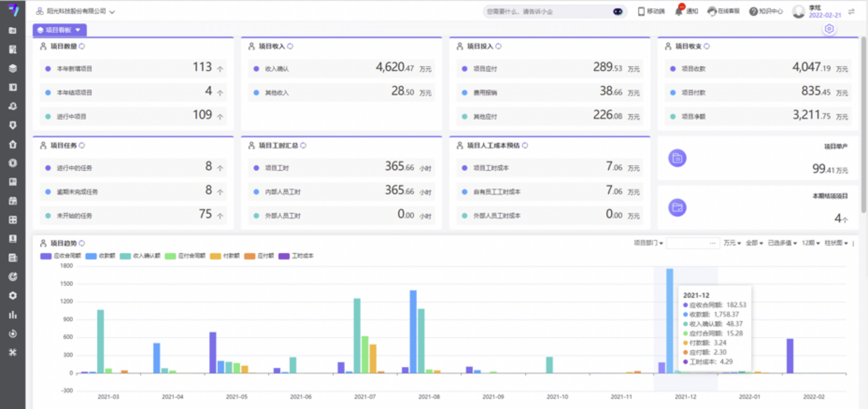The height and width of the screenshot is (409, 868).
Task: Click the mobile client phone icon
Action: (x=641, y=12)
